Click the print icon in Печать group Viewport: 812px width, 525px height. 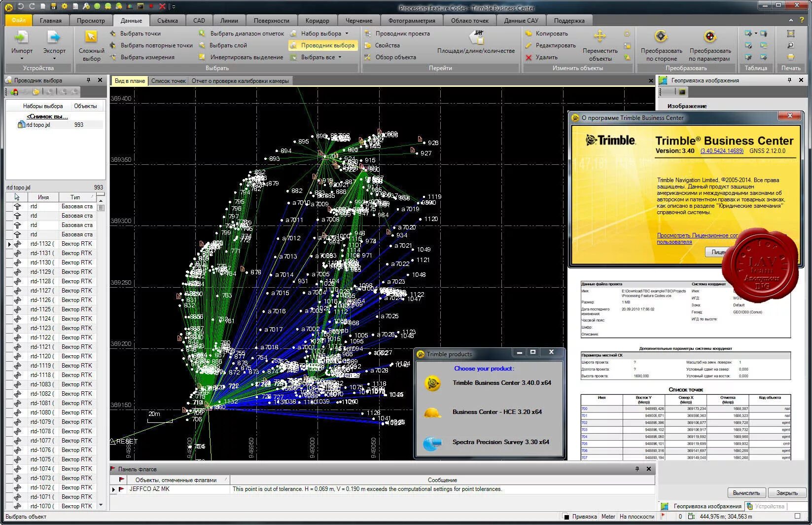[790, 57]
